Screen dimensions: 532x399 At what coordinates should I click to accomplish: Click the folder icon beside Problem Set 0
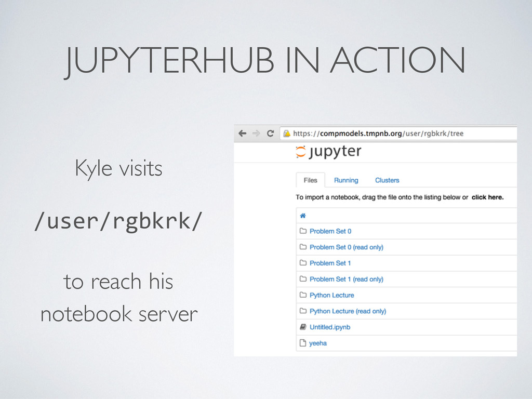point(303,231)
